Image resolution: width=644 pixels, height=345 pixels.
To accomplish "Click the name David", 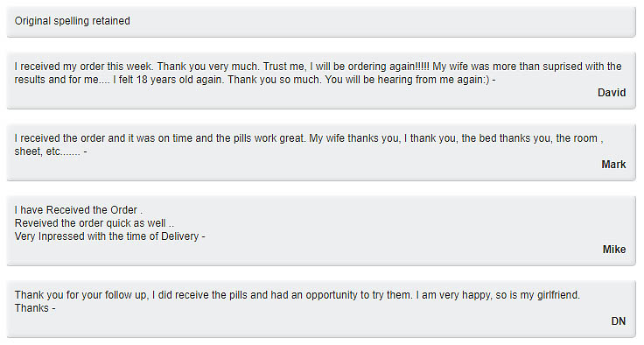I will pyautogui.click(x=612, y=93).
